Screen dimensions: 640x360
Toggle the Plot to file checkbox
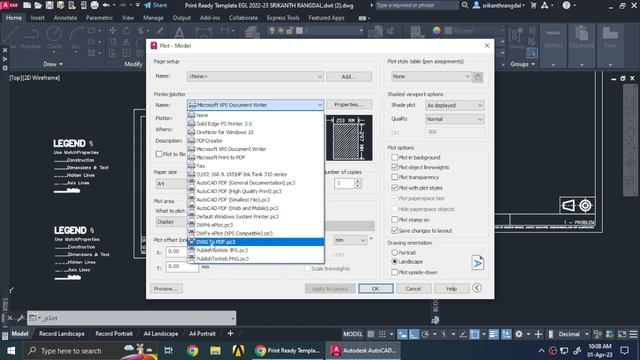(x=159, y=154)
